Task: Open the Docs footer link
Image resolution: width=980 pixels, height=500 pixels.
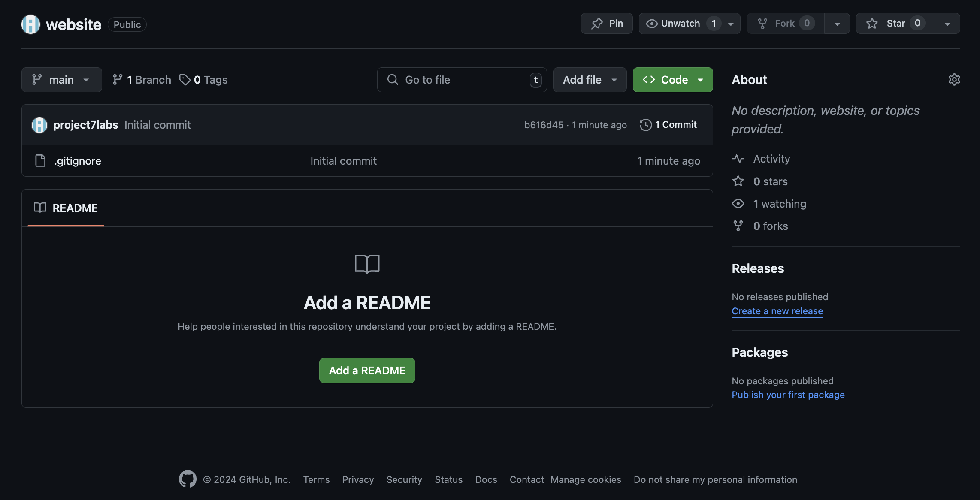Action: (486, 479)
